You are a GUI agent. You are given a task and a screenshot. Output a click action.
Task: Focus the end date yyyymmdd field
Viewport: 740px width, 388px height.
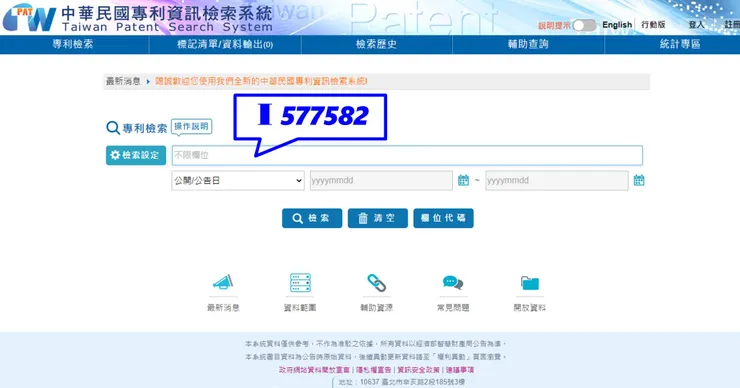pos(557,180)
